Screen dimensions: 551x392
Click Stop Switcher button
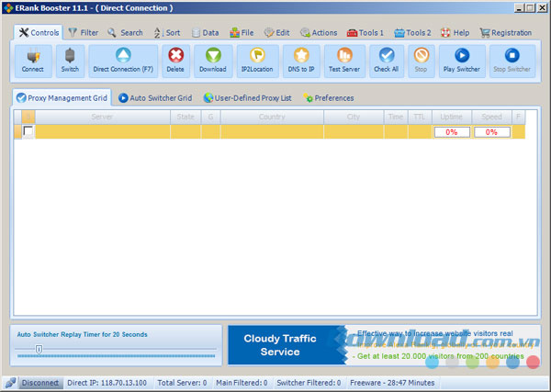[512, 62]
